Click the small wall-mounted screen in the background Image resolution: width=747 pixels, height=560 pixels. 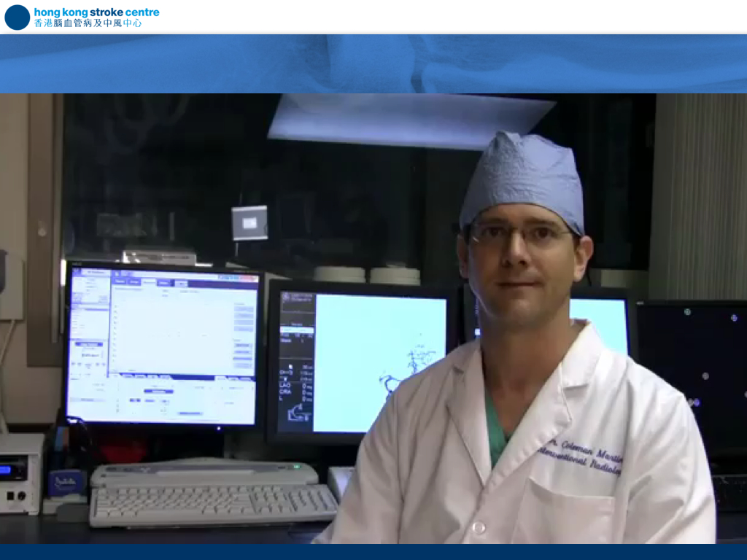tap(249, 222)
